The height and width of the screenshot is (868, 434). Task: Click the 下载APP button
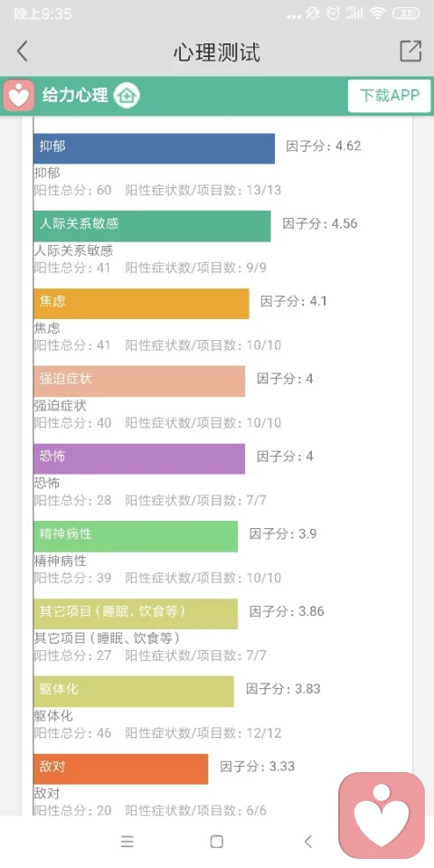tap(389, 96)
